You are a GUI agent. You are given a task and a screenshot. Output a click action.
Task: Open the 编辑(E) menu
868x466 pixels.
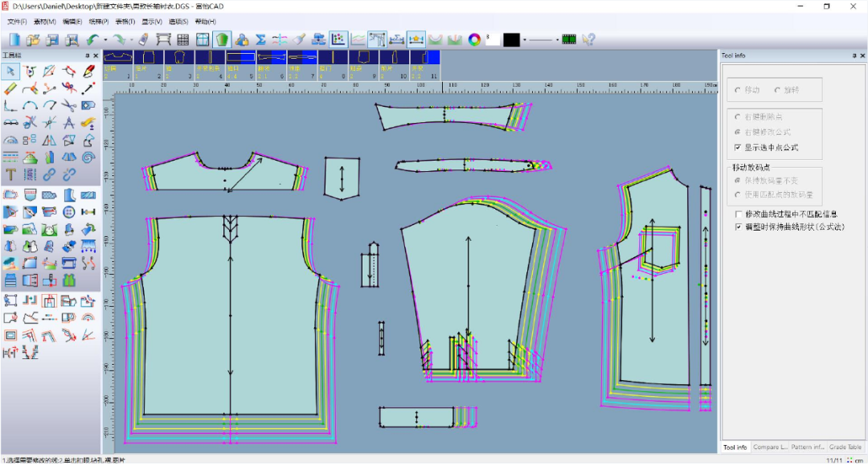coord(72,22)
